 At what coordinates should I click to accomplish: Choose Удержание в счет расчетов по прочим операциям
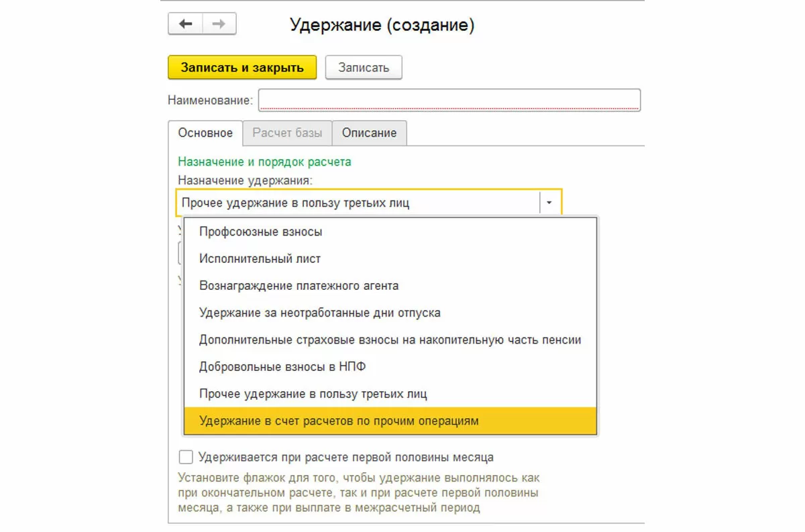[339, 421]
